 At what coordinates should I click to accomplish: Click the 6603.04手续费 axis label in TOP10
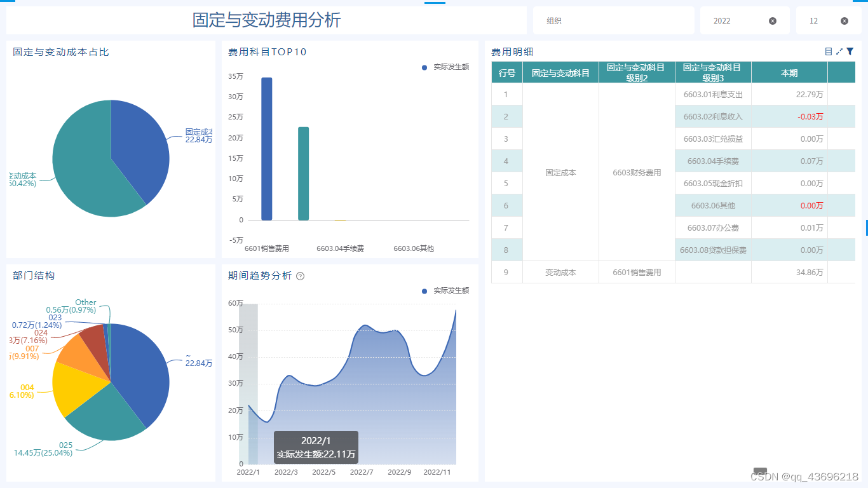click(340, 248)
